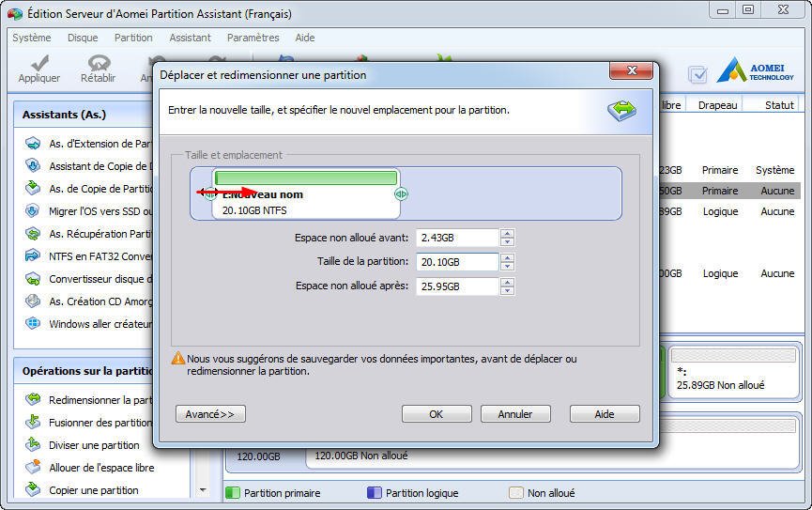
Task: Click Espace non alloué après field
Action: tap(458, 286)
